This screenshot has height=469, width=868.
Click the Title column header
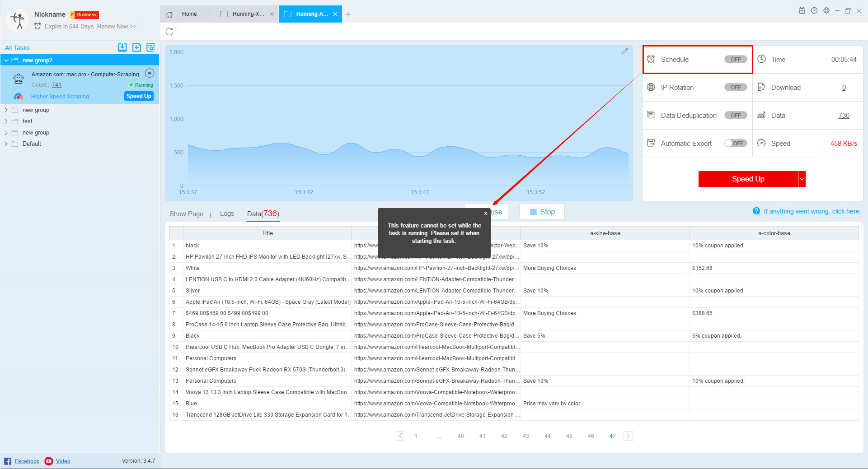click(x=267, y=233)
